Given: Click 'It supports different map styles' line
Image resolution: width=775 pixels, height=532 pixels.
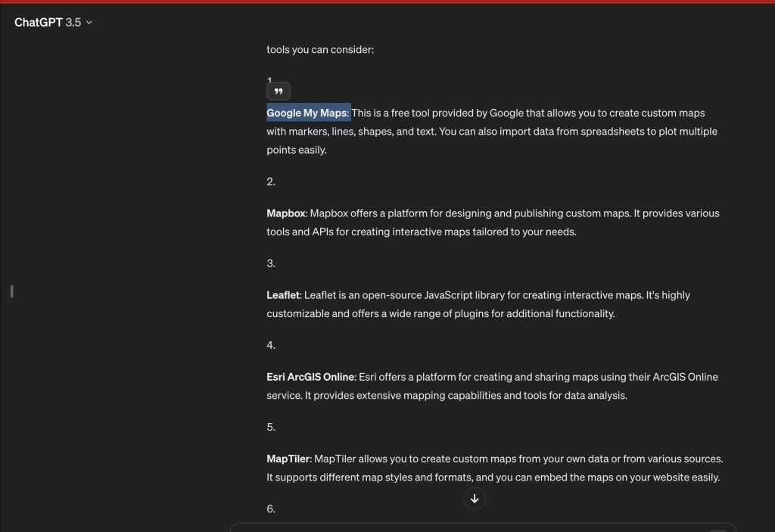Looking at the screenshot, I should click(493, 478).
